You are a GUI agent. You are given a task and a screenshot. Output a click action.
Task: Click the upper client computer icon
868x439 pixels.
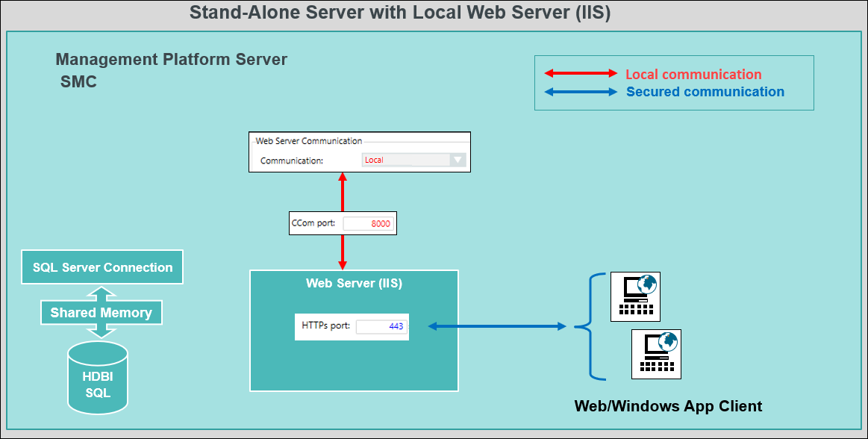pyautogui.click(x=635, y=296)
